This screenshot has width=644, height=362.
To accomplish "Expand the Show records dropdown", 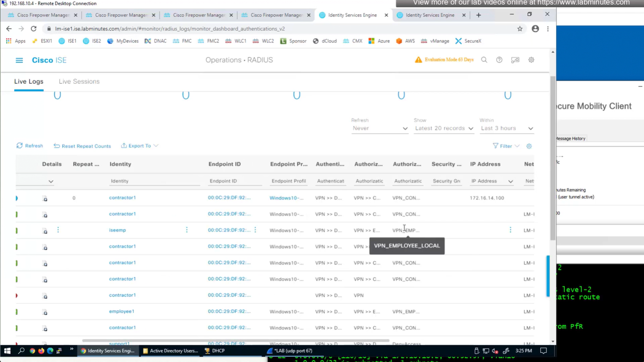I will click(443, 129).
